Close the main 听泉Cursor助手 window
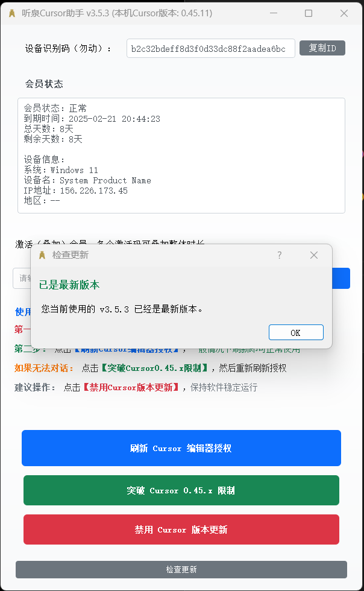 point(344,13)
